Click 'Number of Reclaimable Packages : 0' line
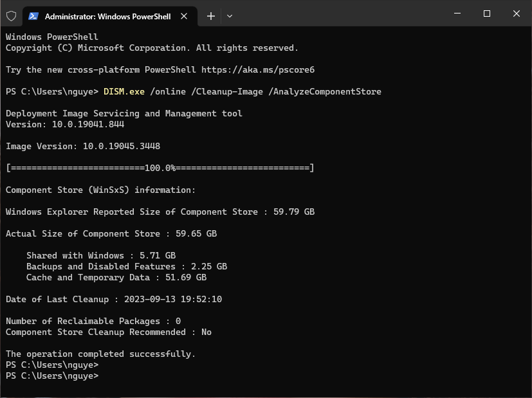 coord(93,321)
